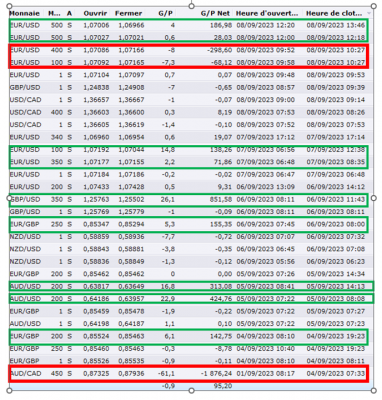Viewport: 382px width, 400px height.
Task: Select opening price 1,07006
Action: point(96,25)
